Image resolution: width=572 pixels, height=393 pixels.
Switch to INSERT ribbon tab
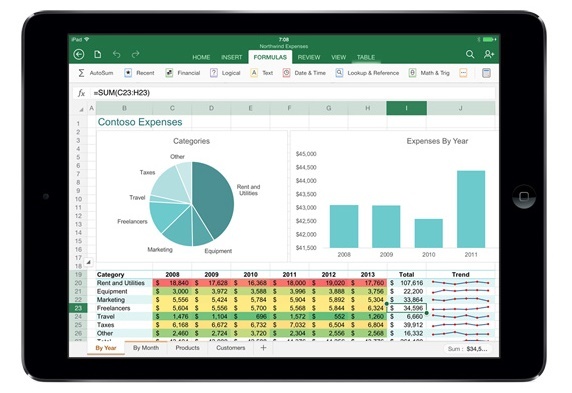pos(231,57)
